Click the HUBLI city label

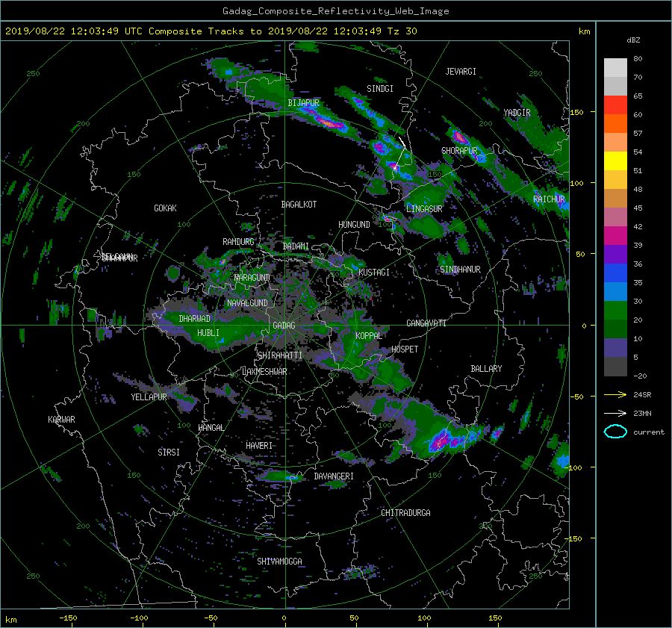208,333
